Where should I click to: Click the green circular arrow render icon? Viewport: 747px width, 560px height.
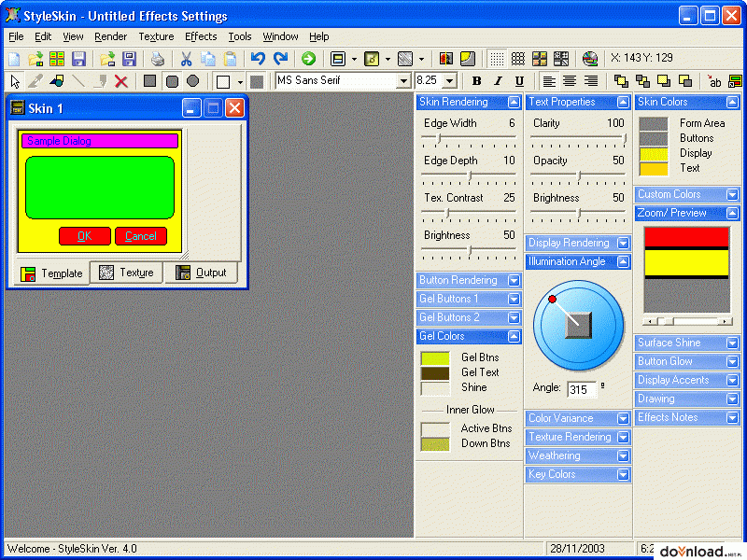coord(309,59)
